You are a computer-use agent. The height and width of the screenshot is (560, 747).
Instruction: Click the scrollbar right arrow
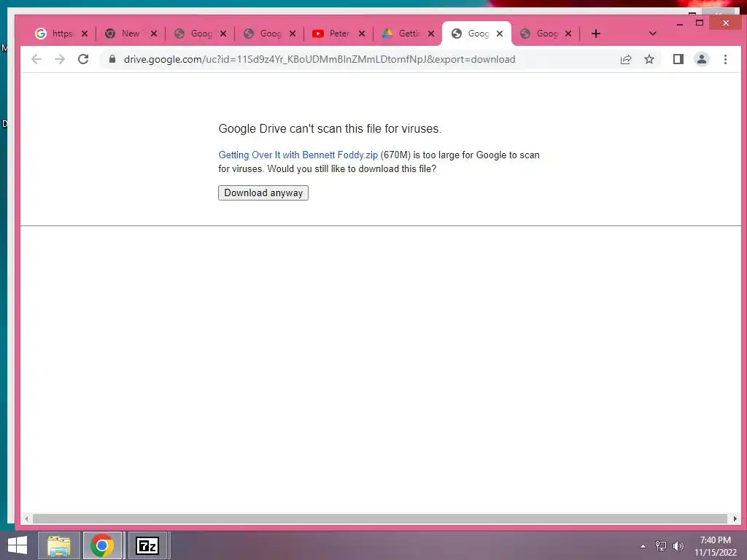(735, 518)
